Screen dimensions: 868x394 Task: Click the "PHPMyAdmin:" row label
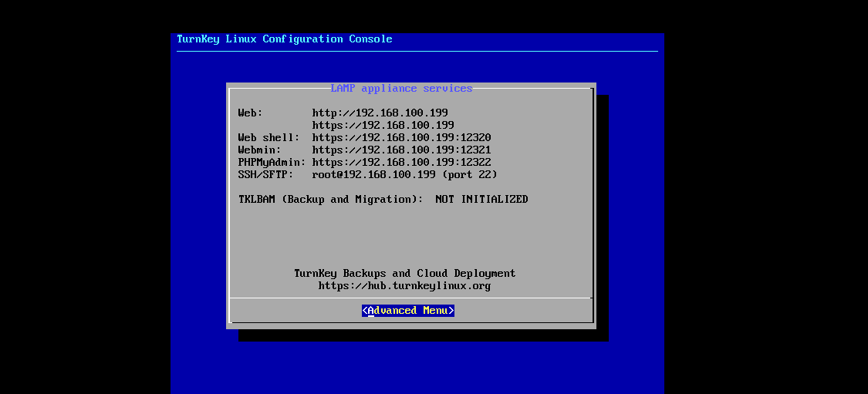tap(272, 162)
